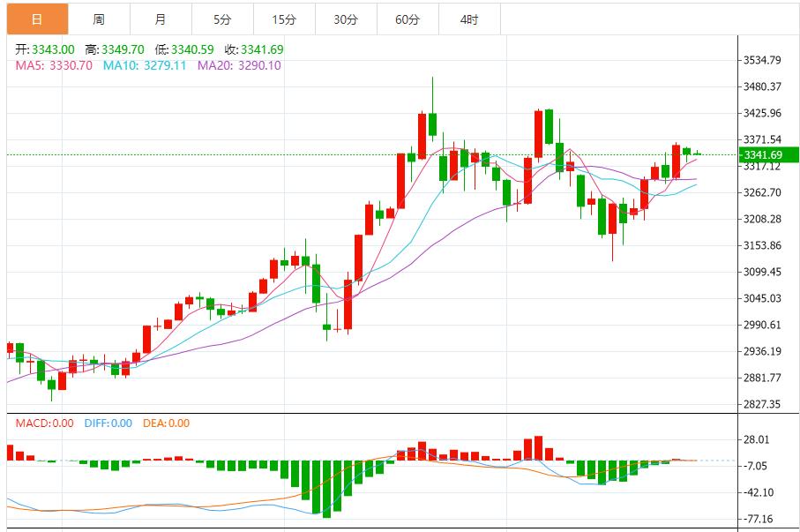800x532 pixels.
Task: Switch to the 4时 four-hour tab
Action: 469,19
